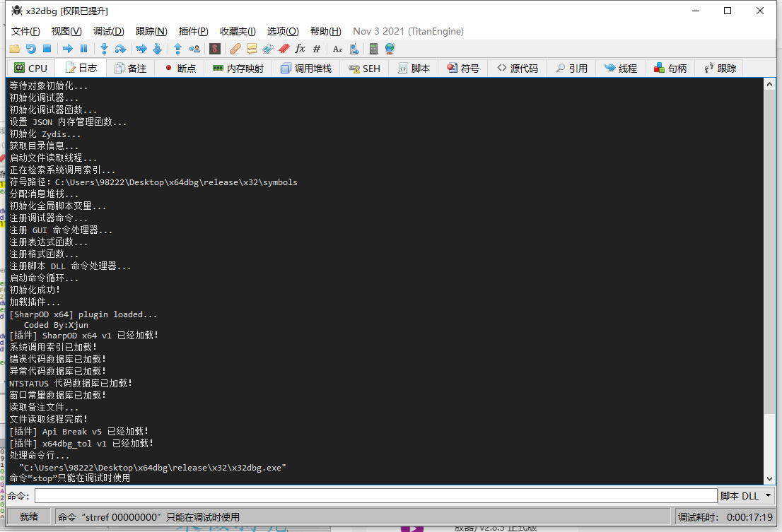
Task: Click the open file folder icon
Action: (14, 49)
